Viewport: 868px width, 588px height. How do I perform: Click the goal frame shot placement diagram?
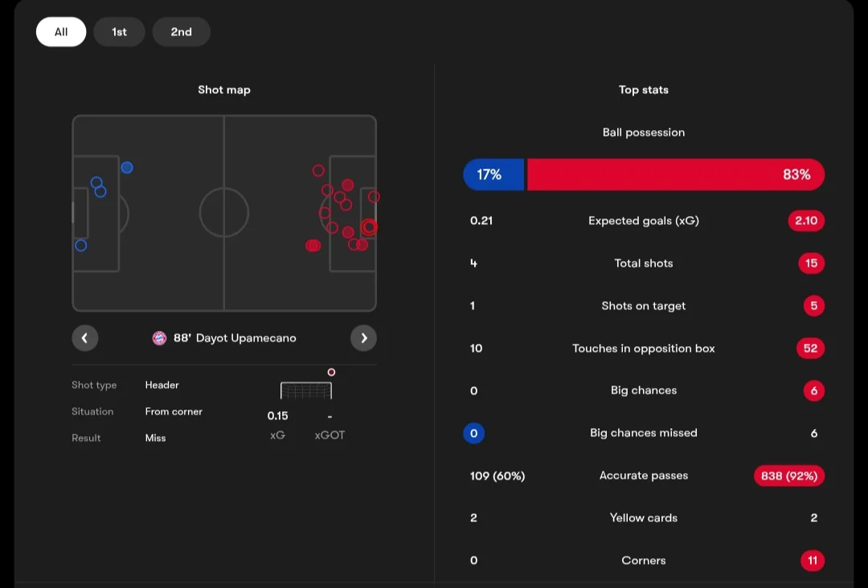click(306, 390)
